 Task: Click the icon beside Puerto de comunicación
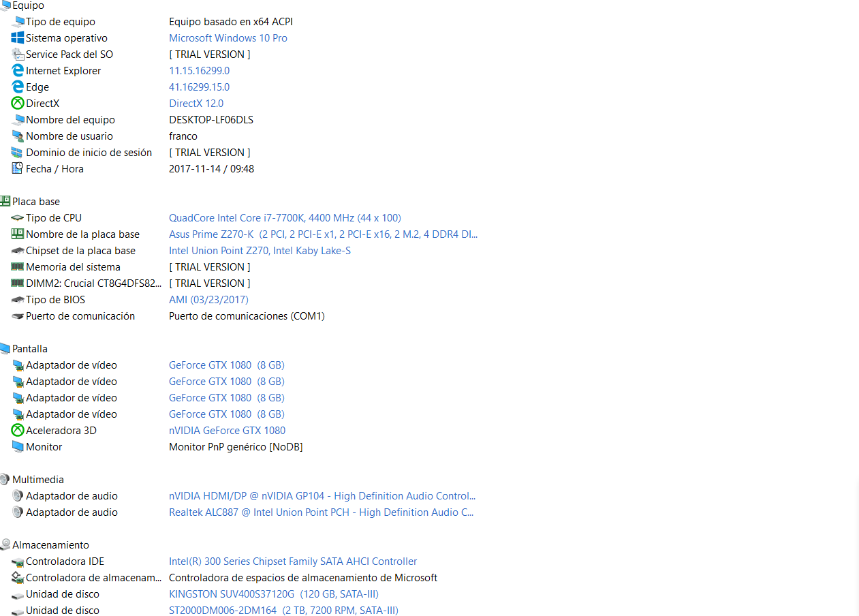(18, 316)
